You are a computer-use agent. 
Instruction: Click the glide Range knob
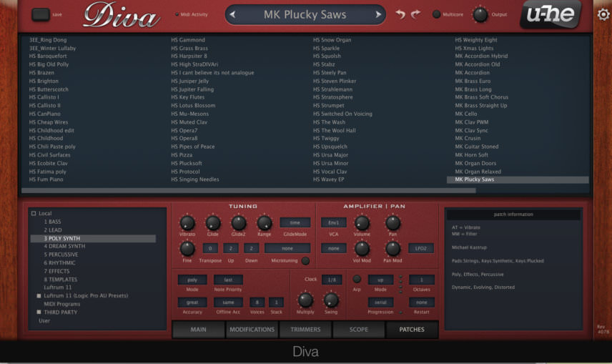point(265,223)
